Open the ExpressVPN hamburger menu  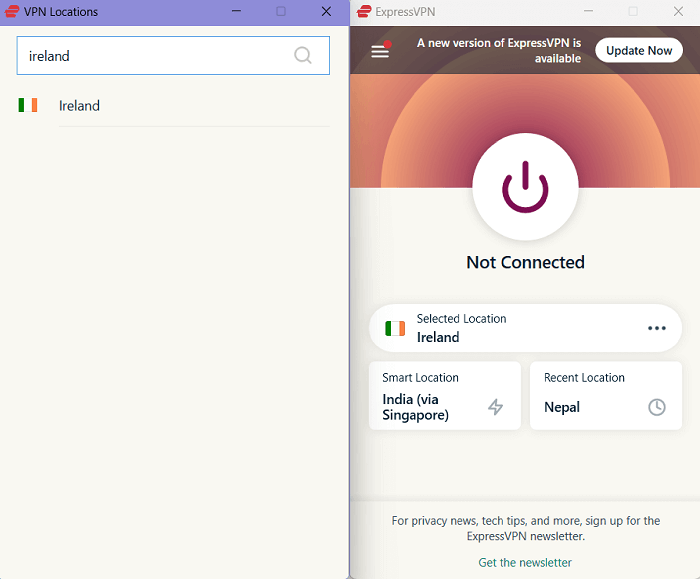pyautogui.click(x=380, y=50)
